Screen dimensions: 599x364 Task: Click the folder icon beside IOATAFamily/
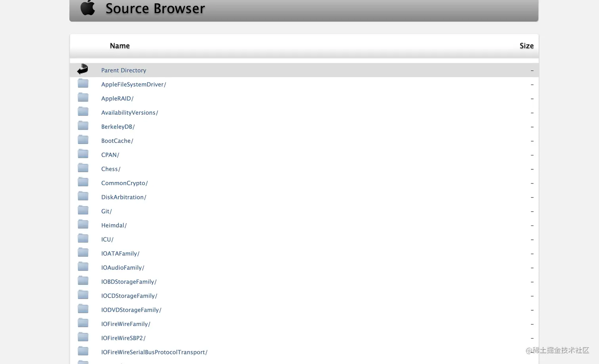[83, 252]
